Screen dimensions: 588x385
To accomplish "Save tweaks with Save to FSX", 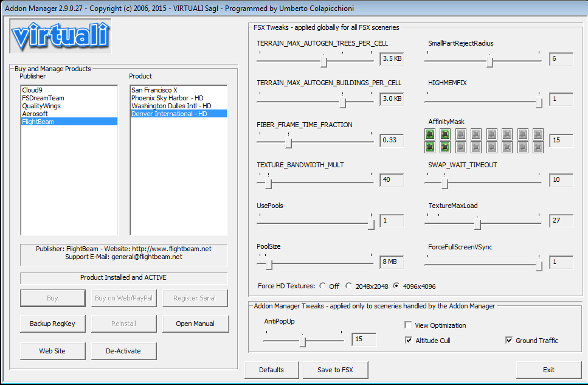I will (x=335, y=370).
